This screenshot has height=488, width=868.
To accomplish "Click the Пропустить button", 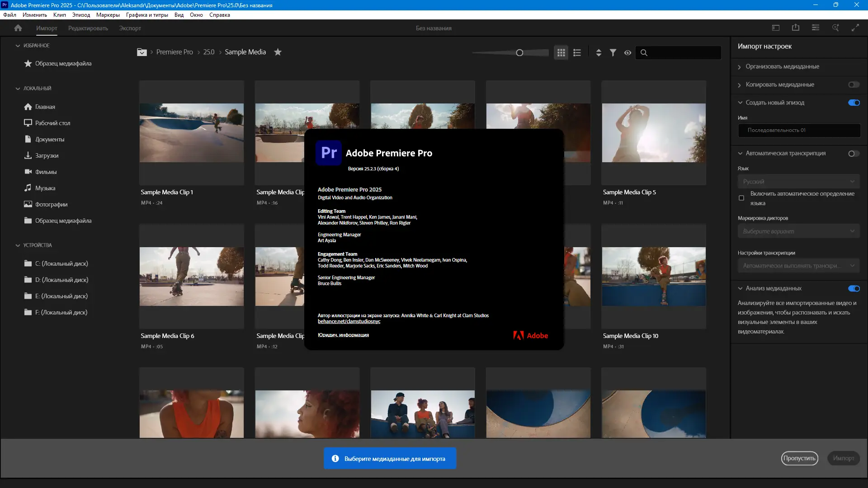I will pyautogui.click(x=800, y=458).
